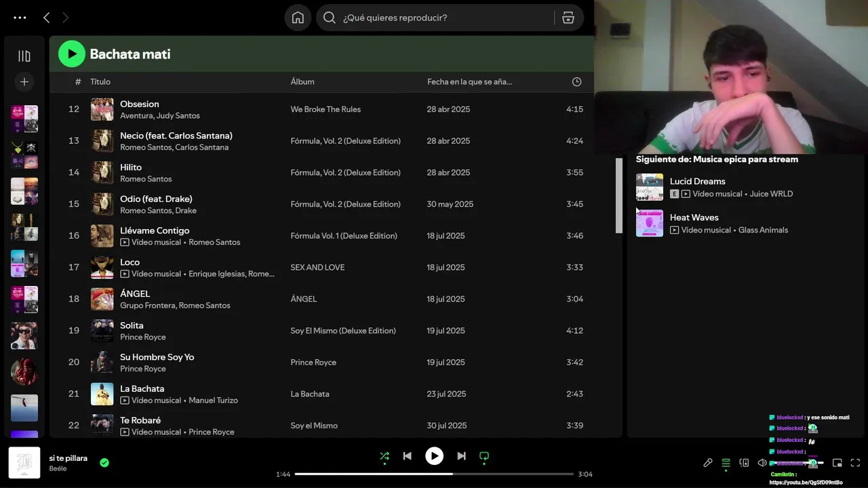Select the track La Bachata title

142,389
